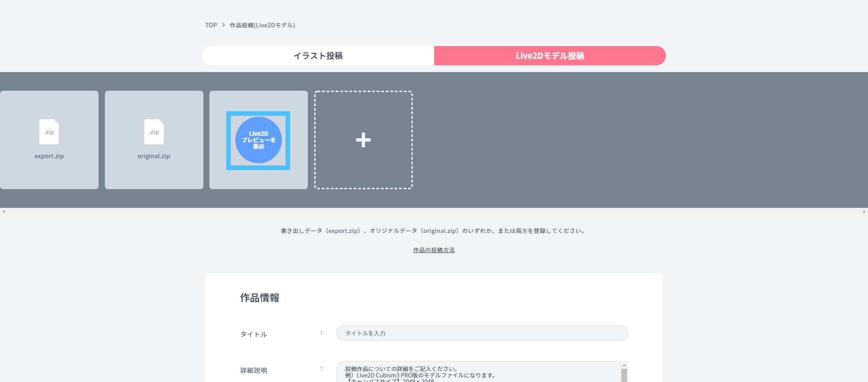The image size is (868, 382).
Task: Click up arrow in description scrollbar
Action: coord(624,365)
